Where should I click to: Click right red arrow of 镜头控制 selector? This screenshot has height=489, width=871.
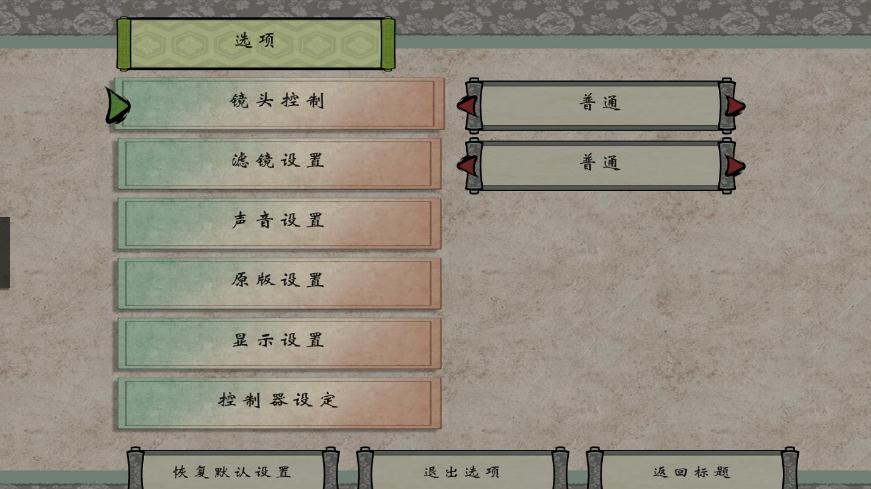[734, 106]
